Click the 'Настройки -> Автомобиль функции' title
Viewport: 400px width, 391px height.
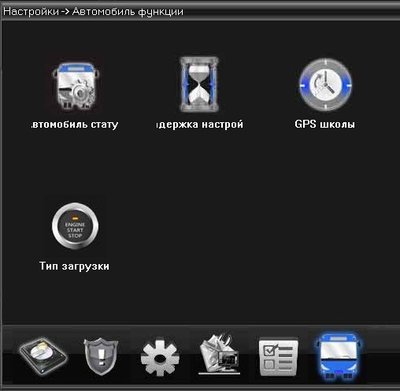pos(93,12)
